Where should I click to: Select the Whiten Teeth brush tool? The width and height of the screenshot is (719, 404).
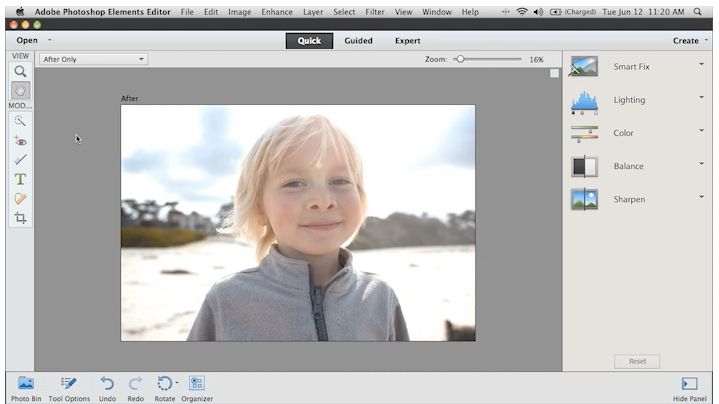(20, 160)
